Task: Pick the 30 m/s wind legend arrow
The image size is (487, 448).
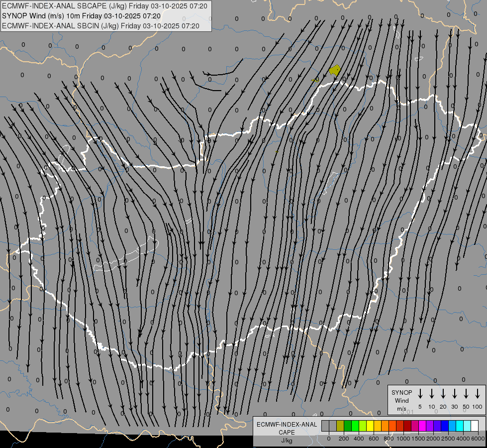Action: (x=454, y=394)
